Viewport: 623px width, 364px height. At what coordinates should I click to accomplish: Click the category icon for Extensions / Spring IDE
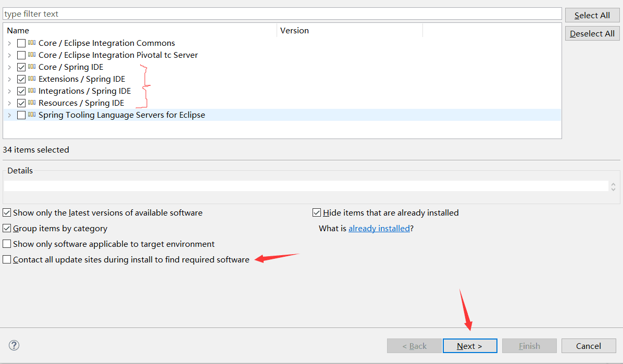(32, 78)
